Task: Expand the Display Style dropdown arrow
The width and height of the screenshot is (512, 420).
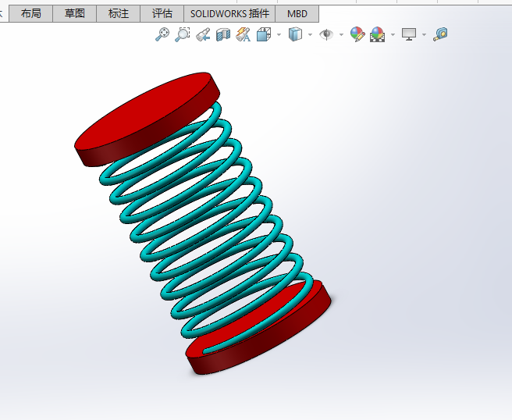Action: [x=310, y=35]
